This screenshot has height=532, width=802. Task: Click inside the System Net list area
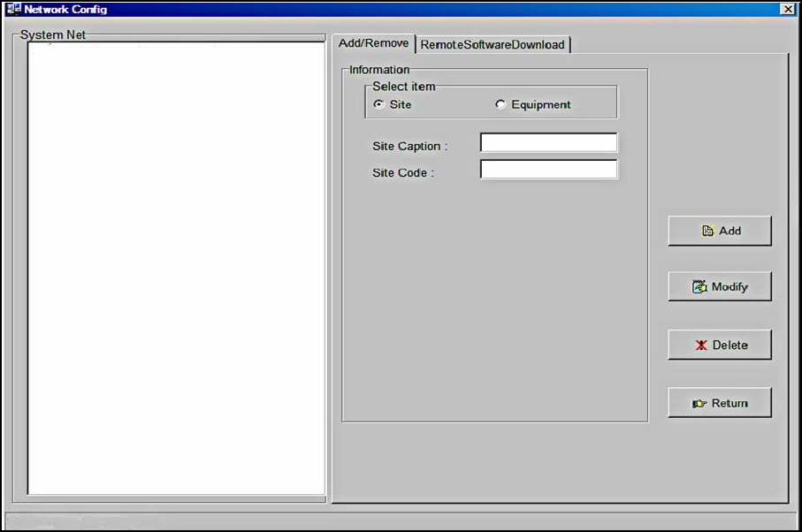177,269
